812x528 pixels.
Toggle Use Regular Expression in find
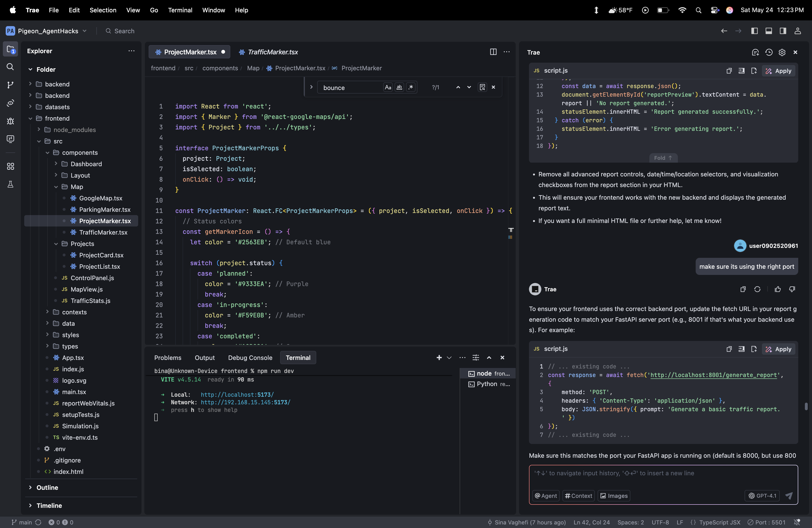tap(411, 87)
